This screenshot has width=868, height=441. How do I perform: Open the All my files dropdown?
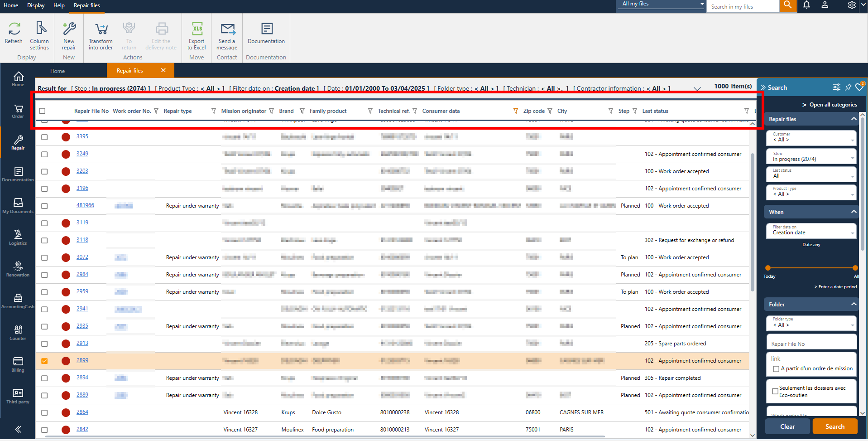661,4
